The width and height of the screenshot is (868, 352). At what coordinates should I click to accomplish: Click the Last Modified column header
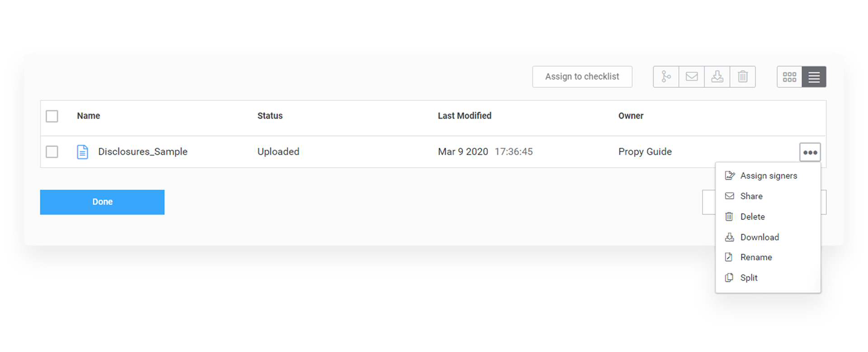click(x=464, y=116)
